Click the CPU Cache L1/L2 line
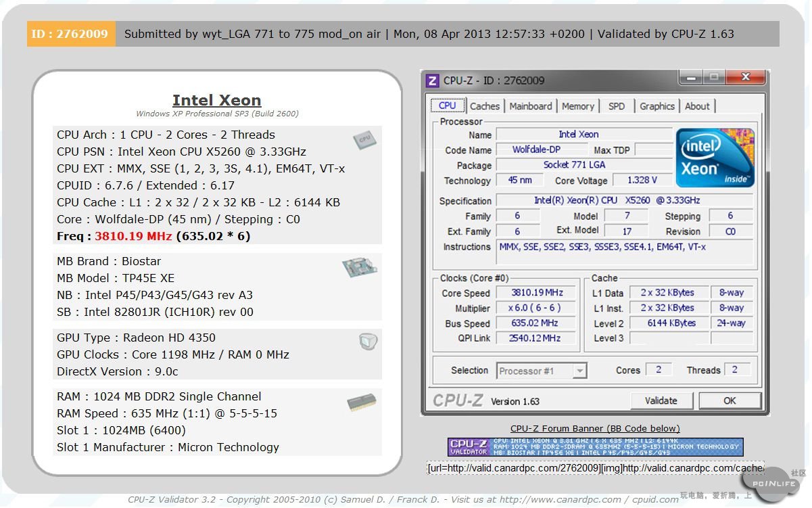 coord(199,202)
